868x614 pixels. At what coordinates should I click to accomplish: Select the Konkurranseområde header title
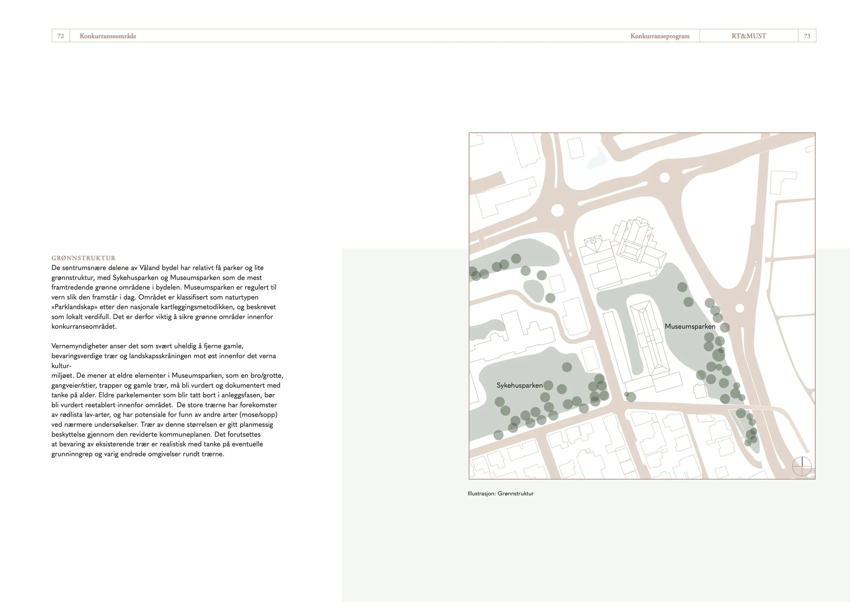108,36
